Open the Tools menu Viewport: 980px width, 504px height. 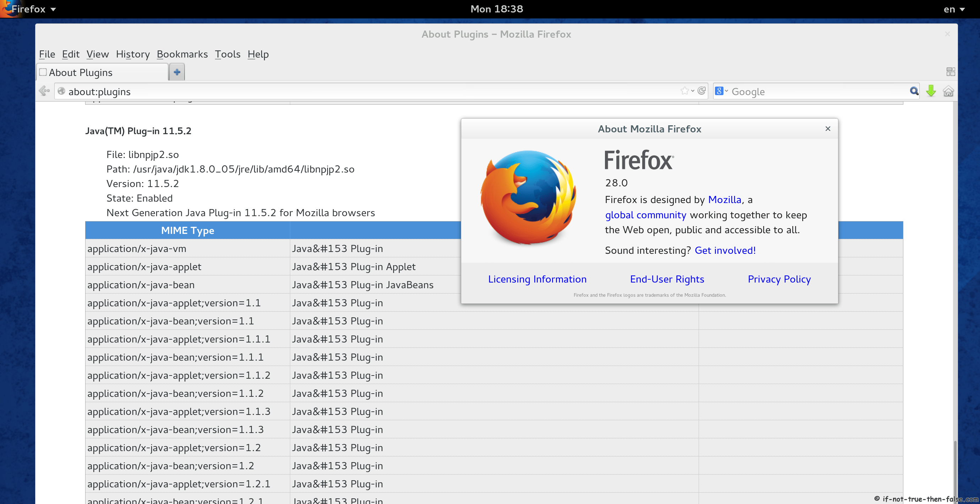227,54
